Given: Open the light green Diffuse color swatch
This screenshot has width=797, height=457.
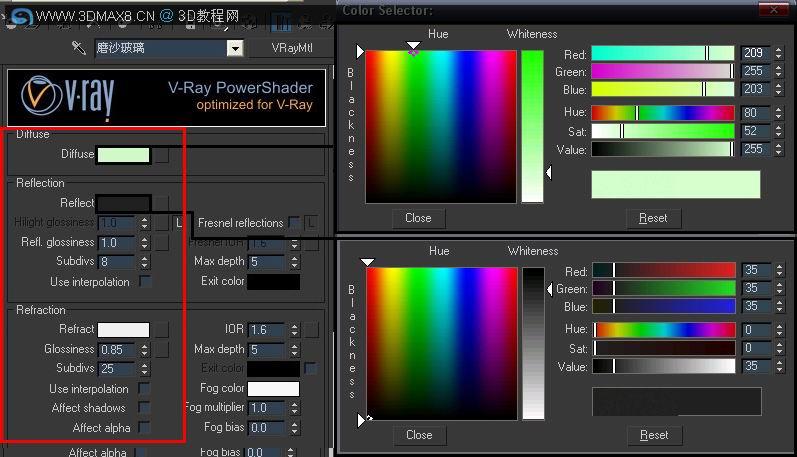Looking at the screenshot, I should [124, 155].
